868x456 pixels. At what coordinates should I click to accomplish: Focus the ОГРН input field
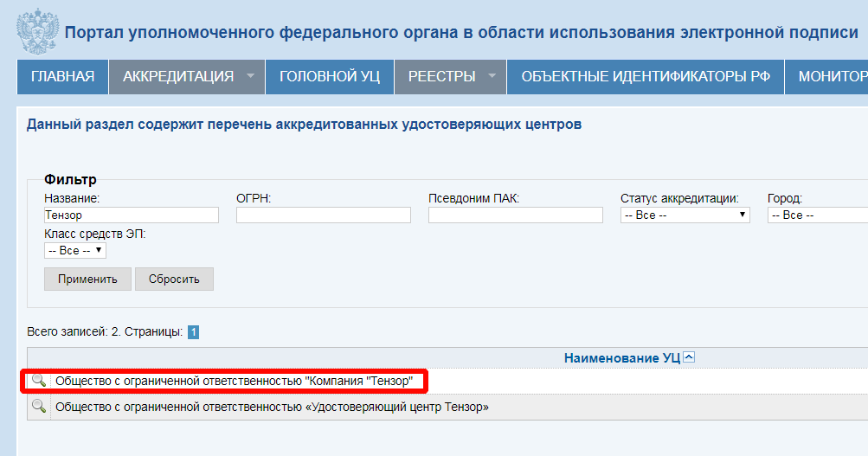323,215
